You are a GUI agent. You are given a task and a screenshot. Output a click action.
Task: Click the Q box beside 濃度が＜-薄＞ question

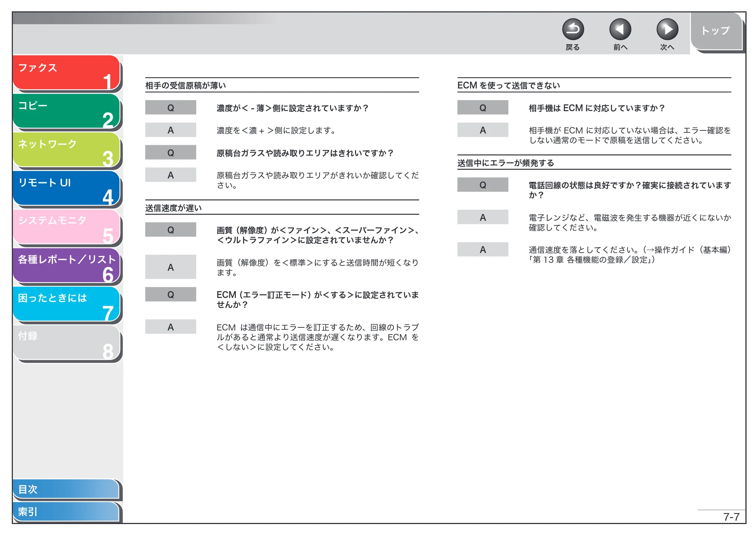tap(170, 108)
